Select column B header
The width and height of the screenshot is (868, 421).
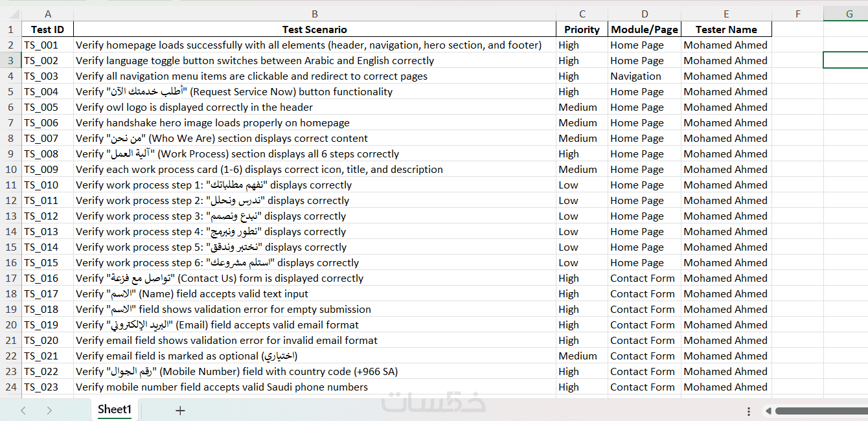point(315,14)
